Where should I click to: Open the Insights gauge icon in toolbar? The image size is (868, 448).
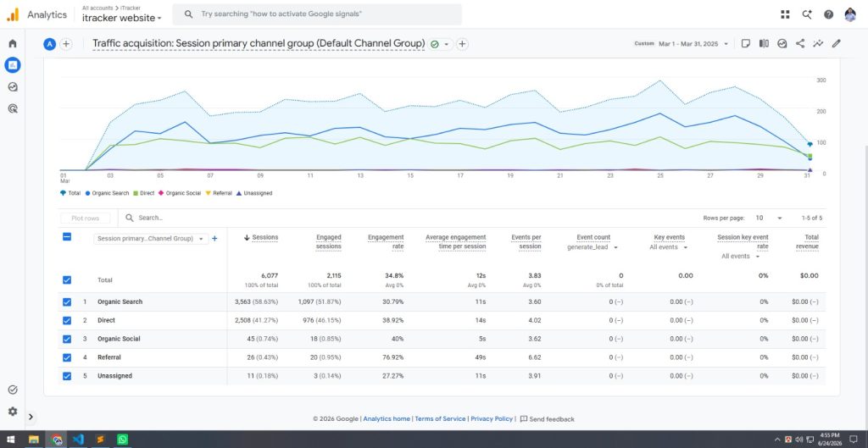point(782,43)
